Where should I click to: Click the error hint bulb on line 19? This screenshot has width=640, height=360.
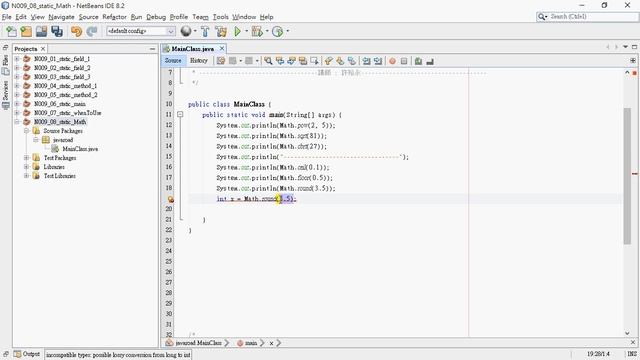point(170,199)
